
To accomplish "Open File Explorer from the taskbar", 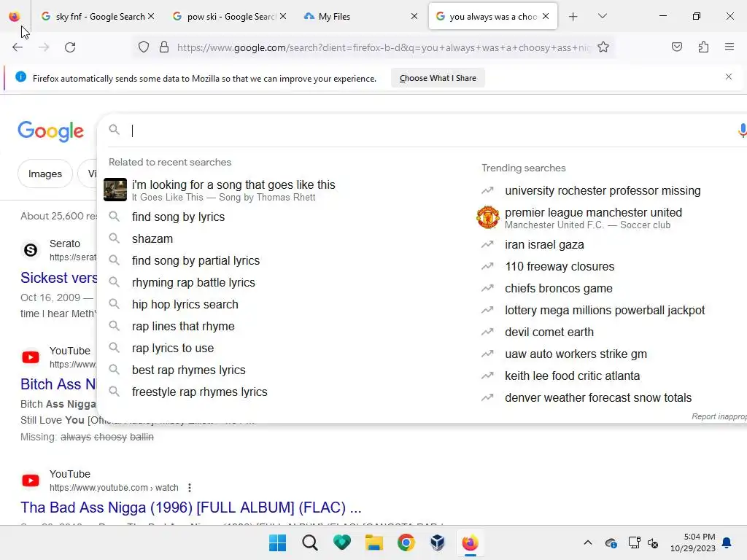I will tap(374, 542).
